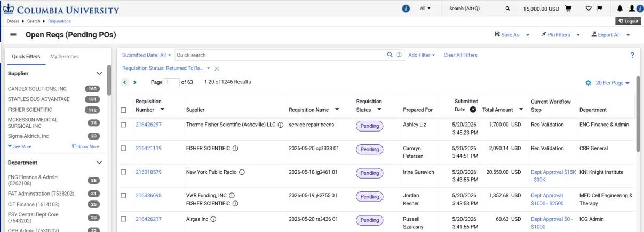Screen dimensions: 644x232
Task: Click info icon for FISHER SCIENTIFIC in row 216421119
Action: point(235,148)
